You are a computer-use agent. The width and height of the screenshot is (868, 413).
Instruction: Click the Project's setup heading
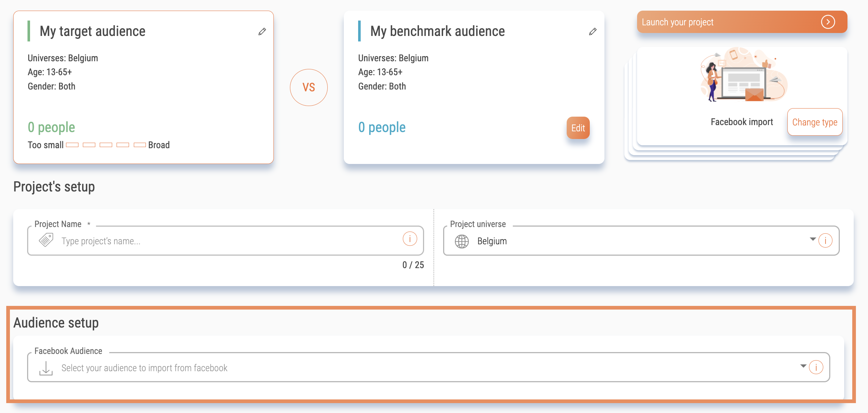pyautogui.click(x=54, y=187)
